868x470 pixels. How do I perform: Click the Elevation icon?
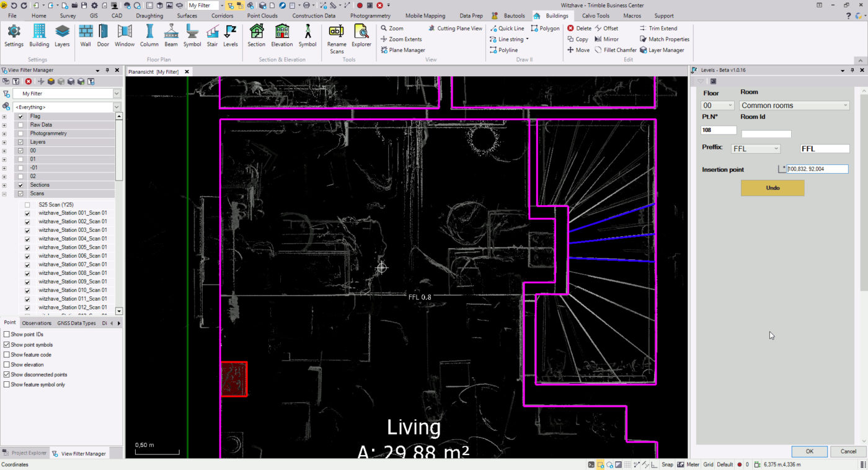(281, 35)
